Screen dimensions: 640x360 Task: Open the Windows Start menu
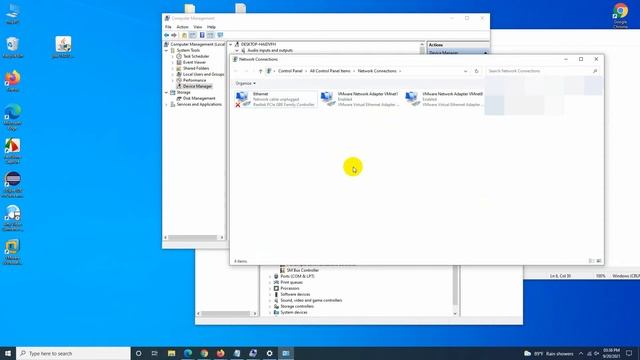coord(8,353)
